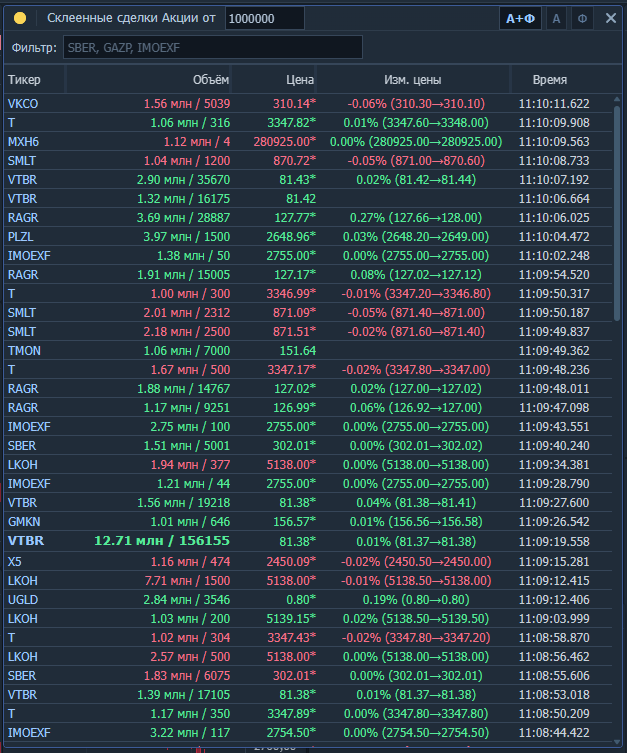627x753 pixels.
Task: Switch to the А (stocks only) toggle
Action: tap(557, 18)
